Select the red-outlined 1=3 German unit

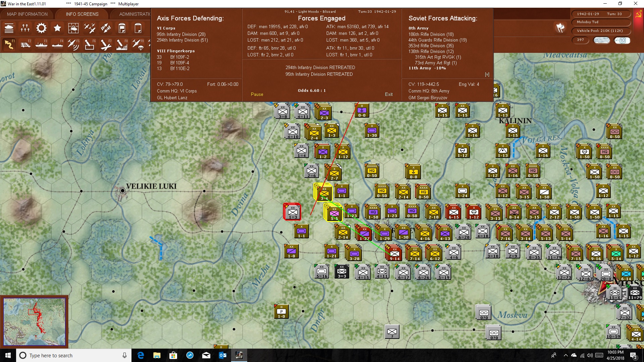click(x=292, y=212)
